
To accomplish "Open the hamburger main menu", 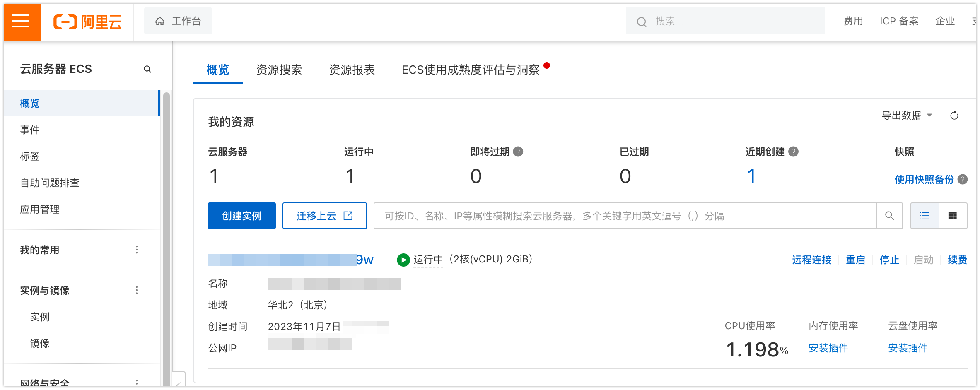I will click(x=21, y=21).
